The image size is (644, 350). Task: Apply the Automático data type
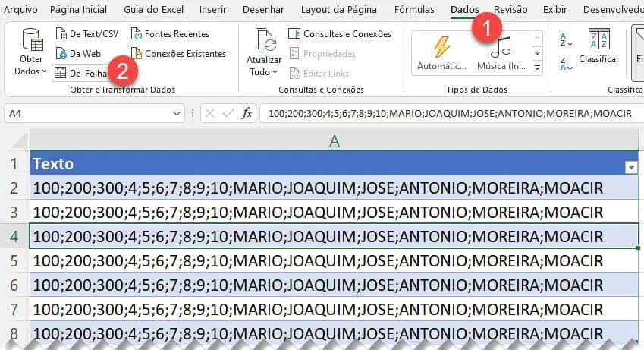coord(441,53)
